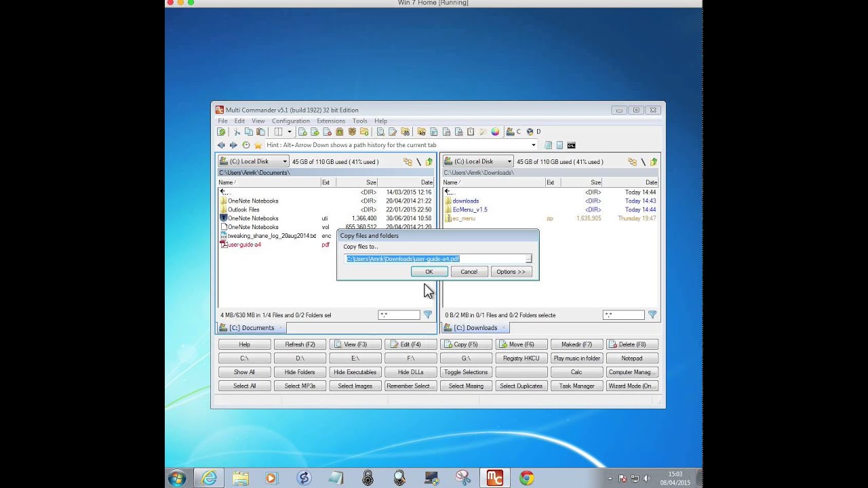Screen dimensions: 868x488
Task: Open the Configuration menu
Action: coord(291,121)
